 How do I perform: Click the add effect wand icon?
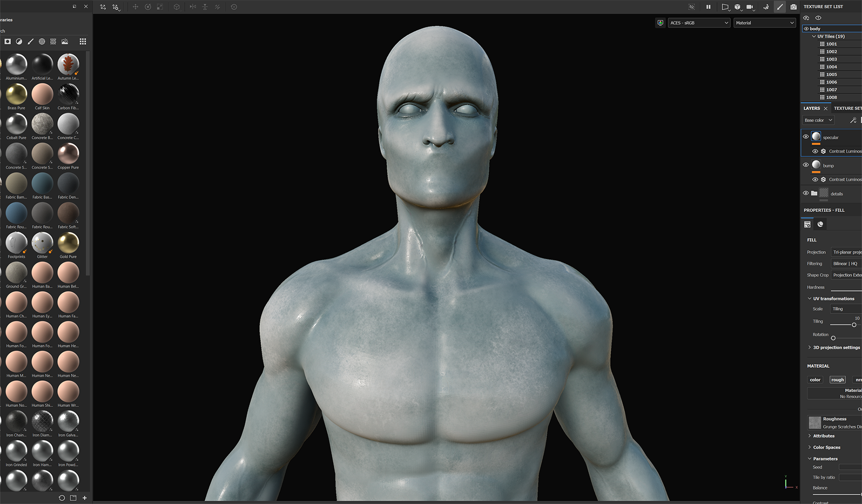click(x=853, y=120)
